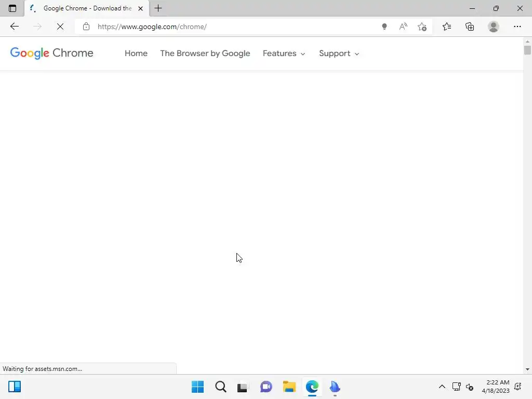Open the Widgets panel on taskbar

15,387
